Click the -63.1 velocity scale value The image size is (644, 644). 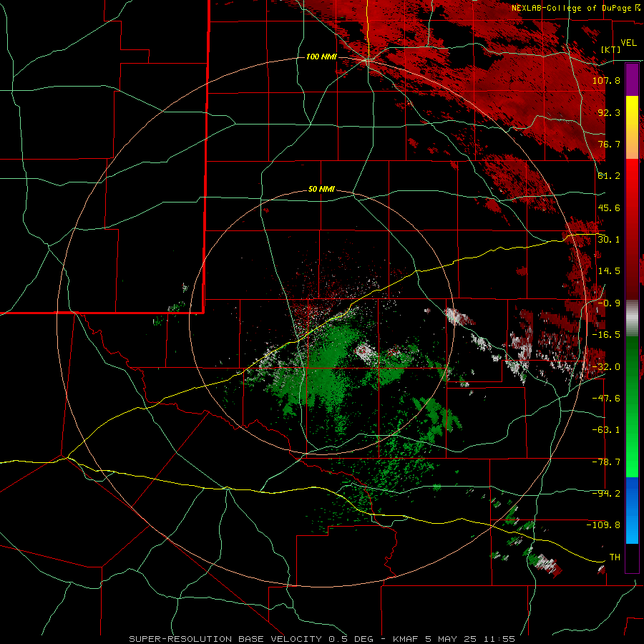(606, 430)
